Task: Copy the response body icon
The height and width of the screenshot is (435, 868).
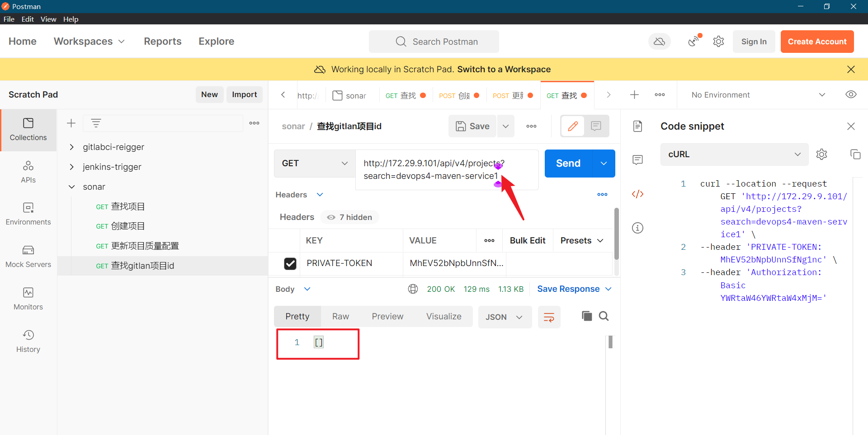Action: coord(587,316)
